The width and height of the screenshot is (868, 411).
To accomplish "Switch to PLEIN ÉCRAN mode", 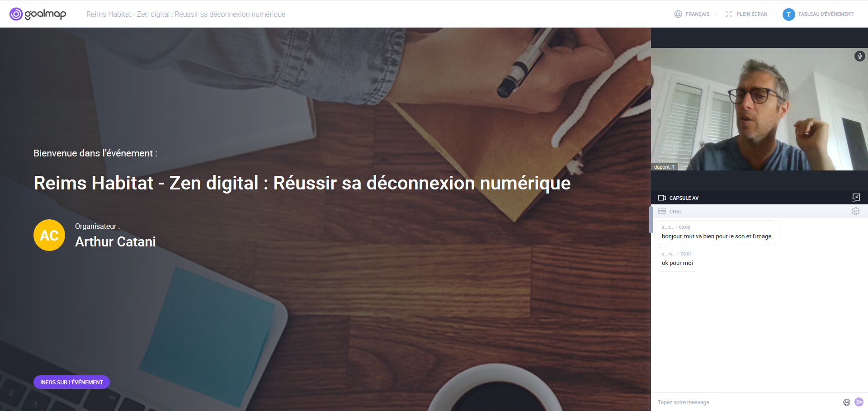I will point(752,14).
